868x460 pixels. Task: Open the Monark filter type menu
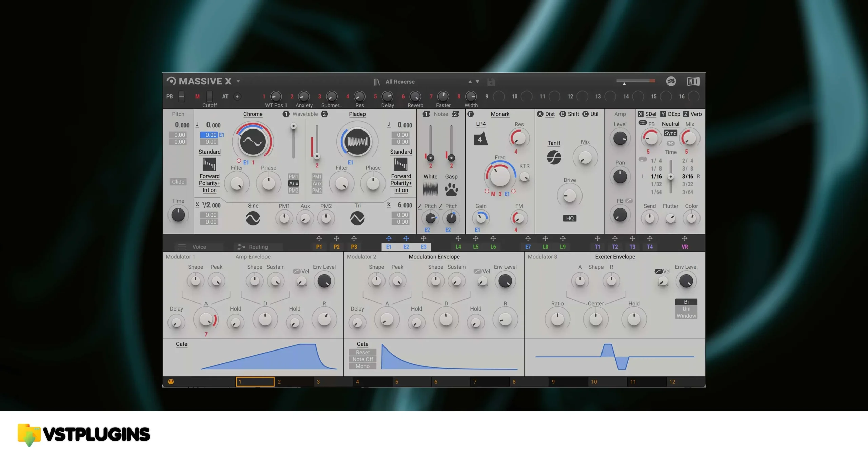tap(500, 114)
